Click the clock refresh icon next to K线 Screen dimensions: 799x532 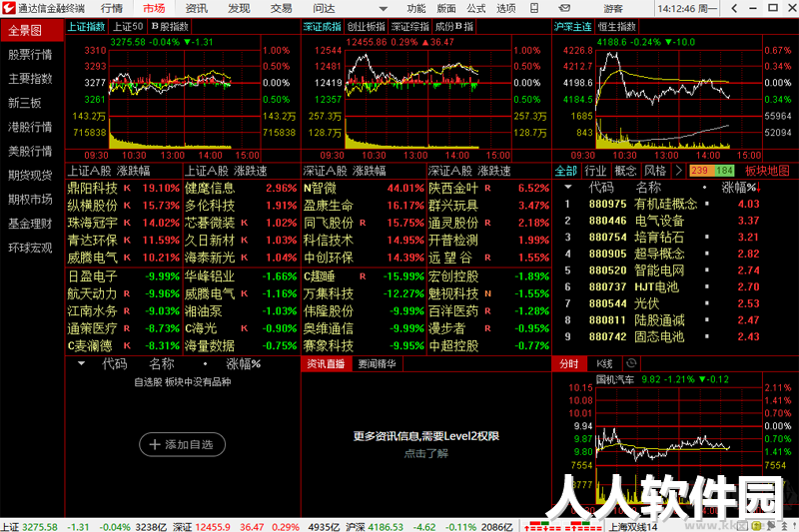[x=631, y=363]
